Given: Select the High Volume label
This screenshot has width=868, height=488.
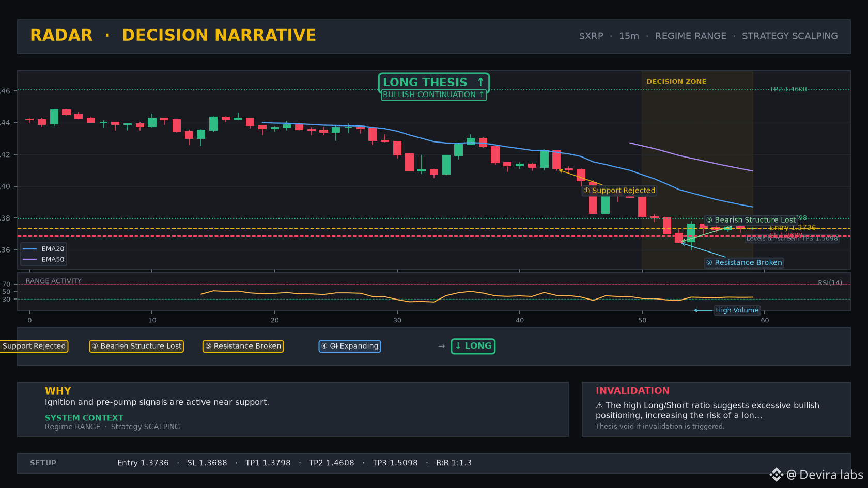Looking at the screenshot, I should tap(737, 310).
